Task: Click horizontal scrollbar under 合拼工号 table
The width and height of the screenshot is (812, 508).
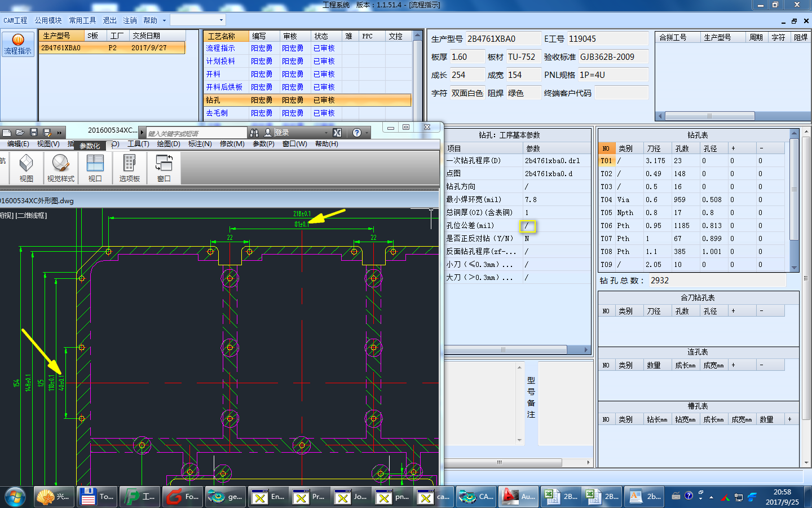Action: (x=709, y=116)
